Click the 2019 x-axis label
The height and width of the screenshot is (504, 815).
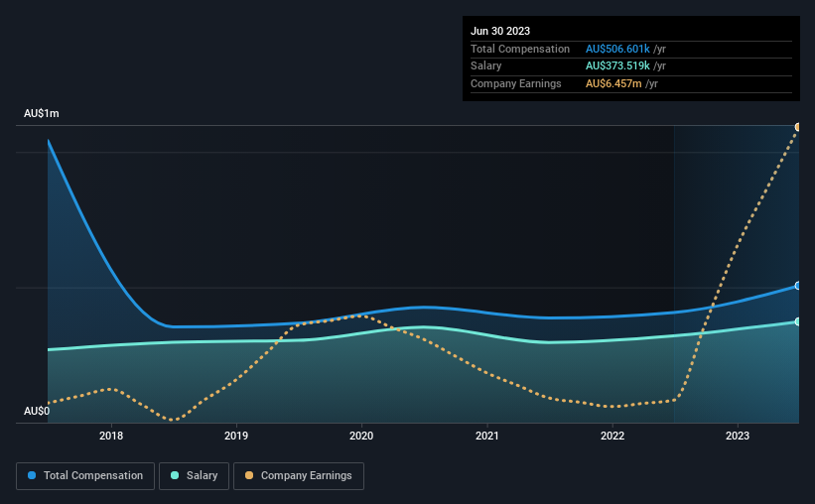pos(236,436)
